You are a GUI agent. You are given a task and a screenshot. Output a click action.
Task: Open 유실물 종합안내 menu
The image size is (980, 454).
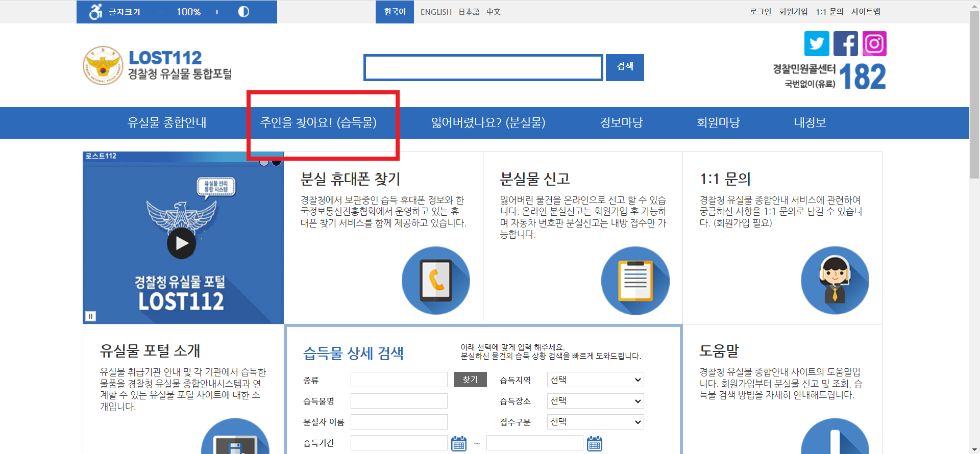tap(167, 122)
